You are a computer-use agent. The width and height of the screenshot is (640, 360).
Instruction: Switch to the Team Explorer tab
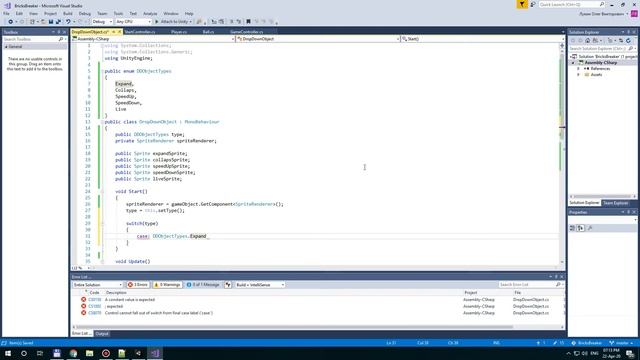[x=616, y=203]
